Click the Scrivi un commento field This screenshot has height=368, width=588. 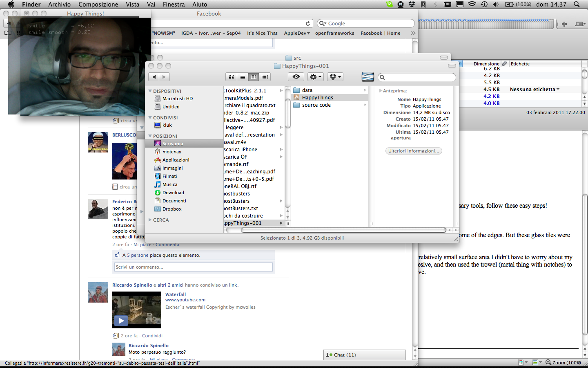193,267
